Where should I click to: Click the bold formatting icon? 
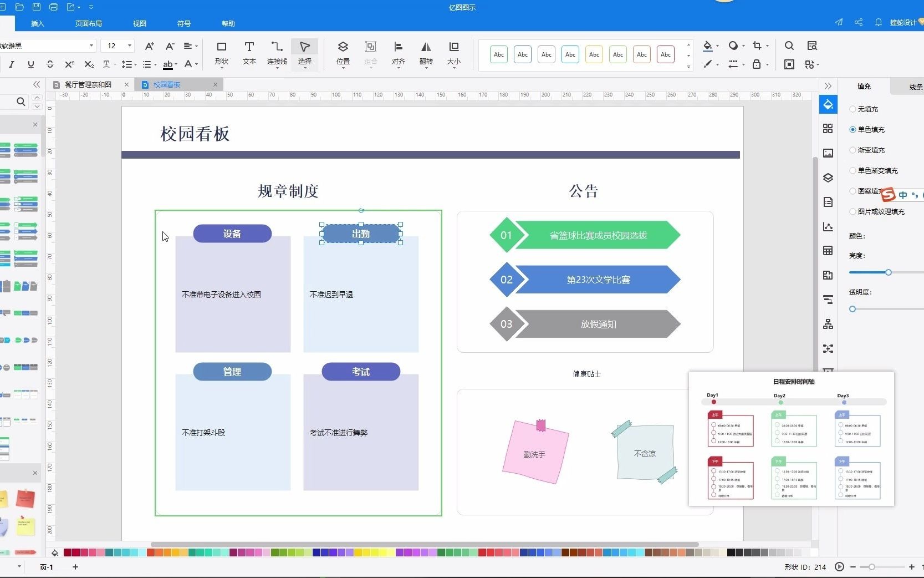point(0,64)
